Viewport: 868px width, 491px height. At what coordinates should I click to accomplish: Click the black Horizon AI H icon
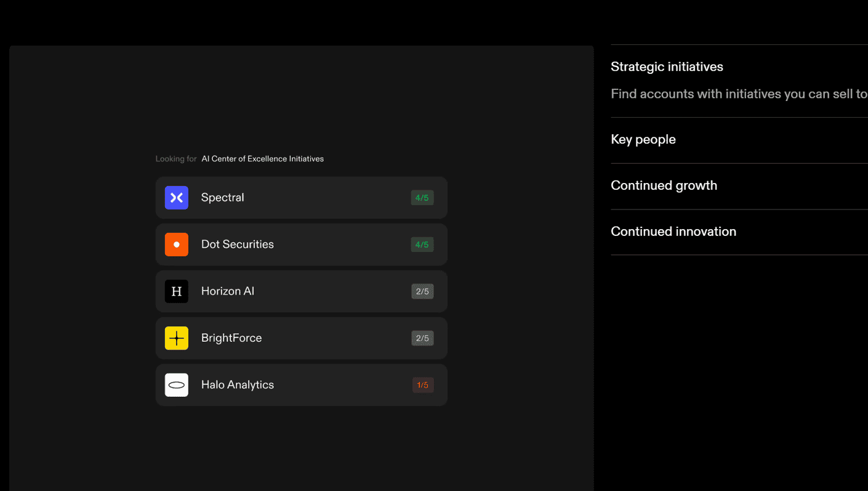[x=176, y=291]
